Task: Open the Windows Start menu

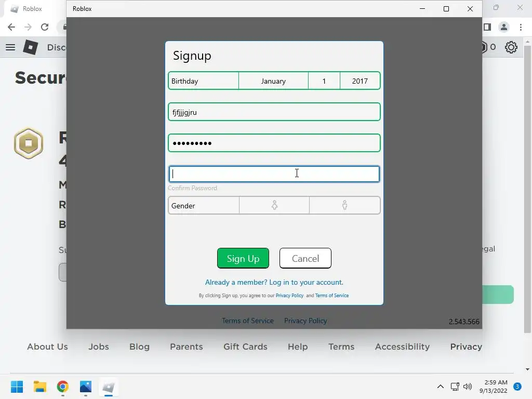Action: tap(17, 387)
